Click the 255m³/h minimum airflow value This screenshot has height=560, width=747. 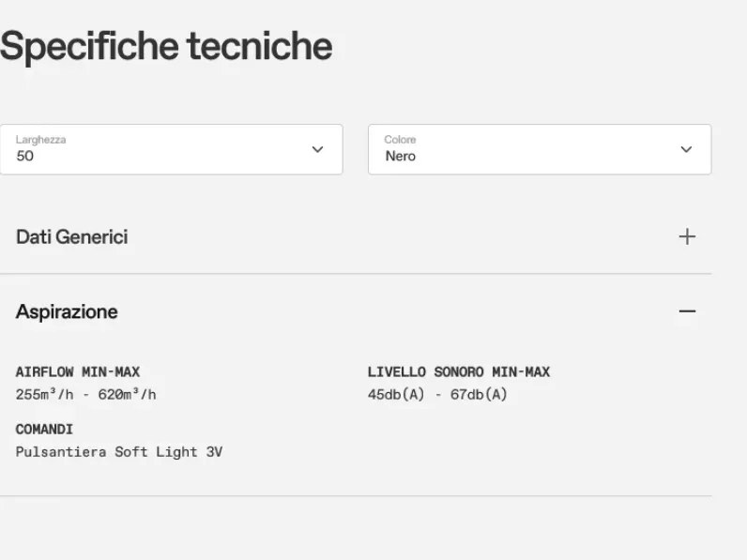[45, 394]
